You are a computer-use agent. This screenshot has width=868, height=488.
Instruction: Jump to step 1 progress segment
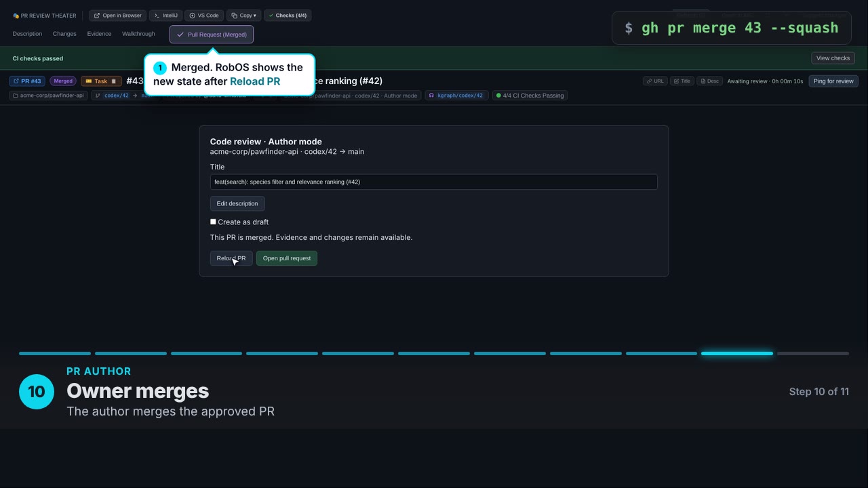pos(55,353)
